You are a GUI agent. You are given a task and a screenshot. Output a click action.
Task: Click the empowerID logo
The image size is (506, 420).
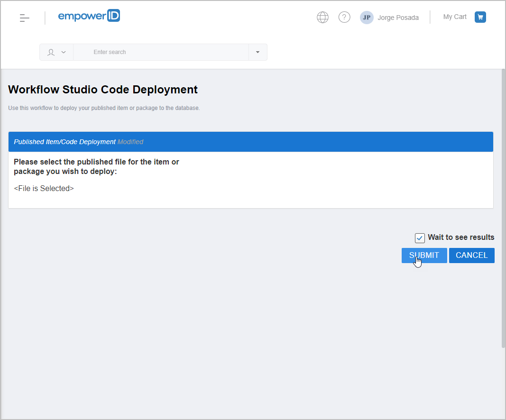(x=89, y=17)
